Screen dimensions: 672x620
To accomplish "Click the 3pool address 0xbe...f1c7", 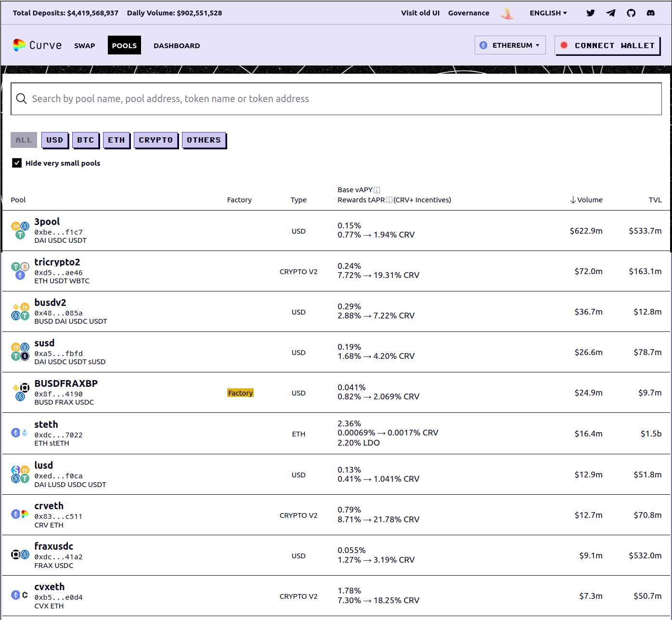I will coord(58,232).
